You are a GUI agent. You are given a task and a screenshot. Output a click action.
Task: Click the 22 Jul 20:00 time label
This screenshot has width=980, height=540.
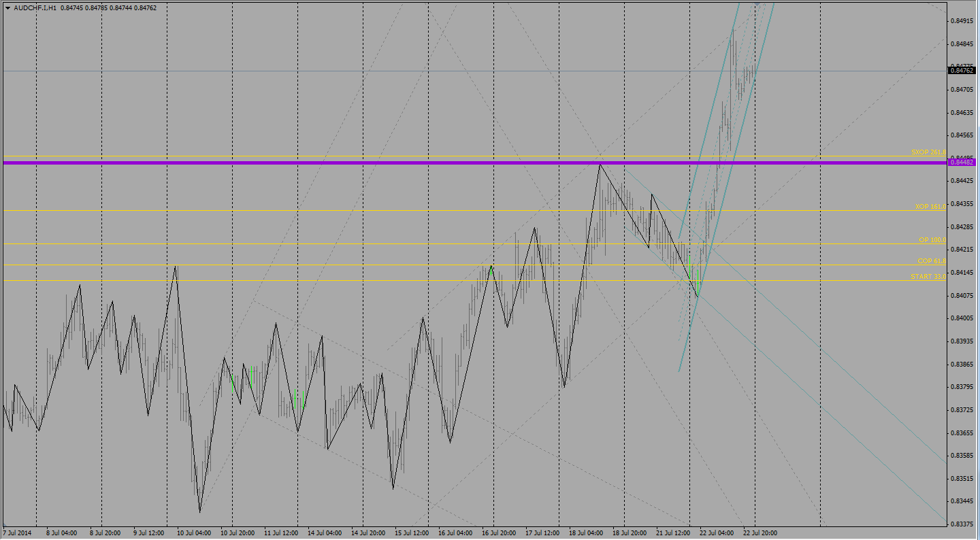759,533
